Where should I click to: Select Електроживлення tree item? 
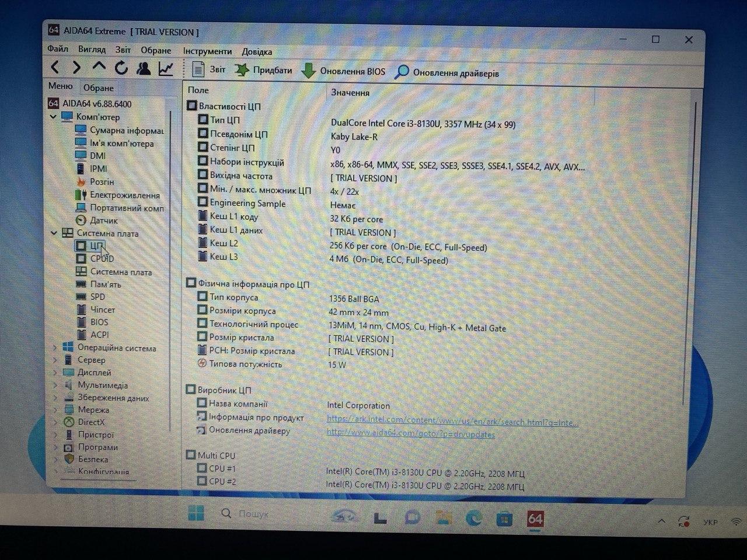117,195
